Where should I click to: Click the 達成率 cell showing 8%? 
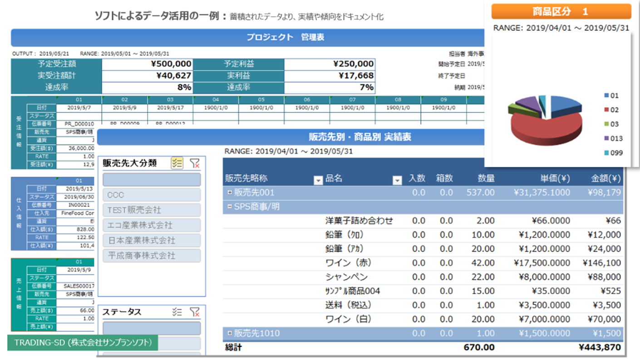[147, 87]
